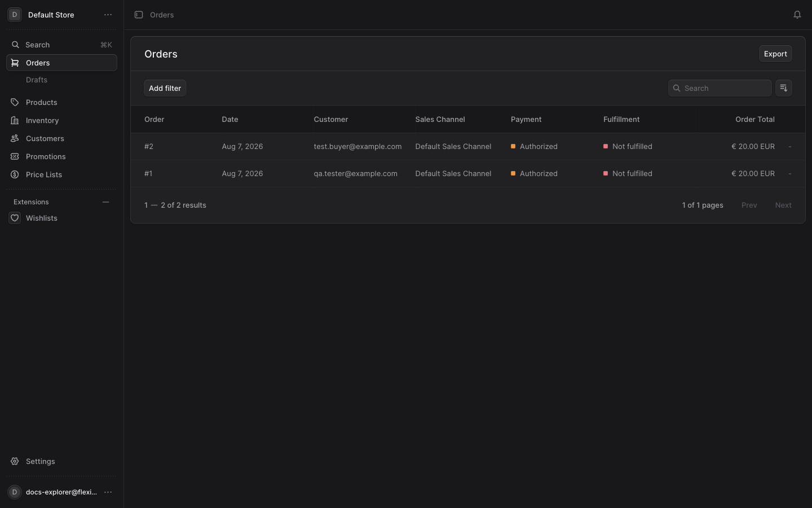
Task: Click the notifications bell icon
Action: [797, 15]
